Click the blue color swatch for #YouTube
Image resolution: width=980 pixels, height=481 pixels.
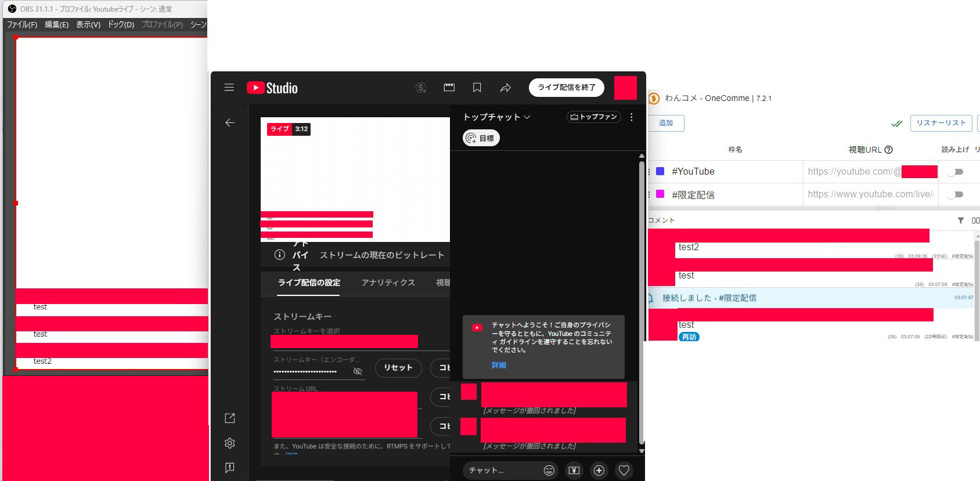click(660, 171)
